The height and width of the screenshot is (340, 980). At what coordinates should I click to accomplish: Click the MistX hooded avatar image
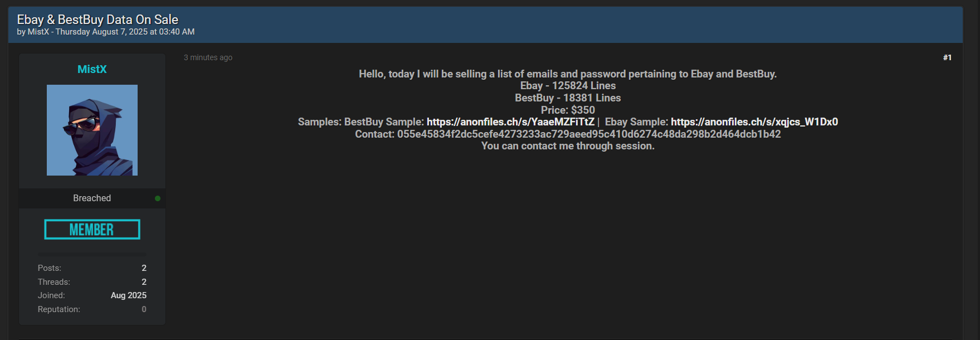(92, 130)
